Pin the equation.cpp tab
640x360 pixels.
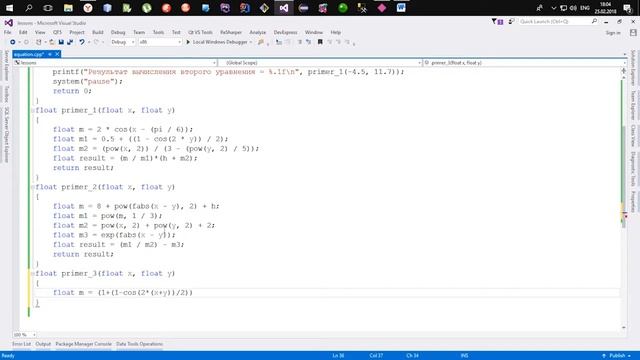click(x=50, y=54)
